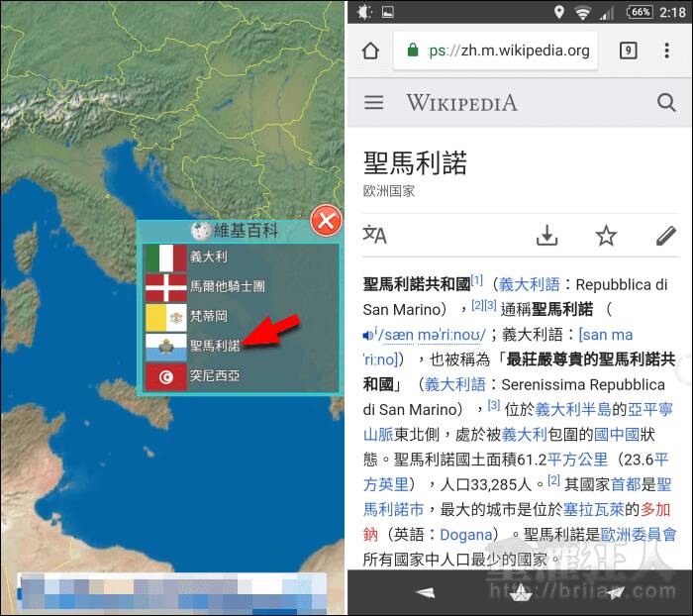The image size is (693, 616).
Task: Change article language via 文A icon
Action: [375, 235]
